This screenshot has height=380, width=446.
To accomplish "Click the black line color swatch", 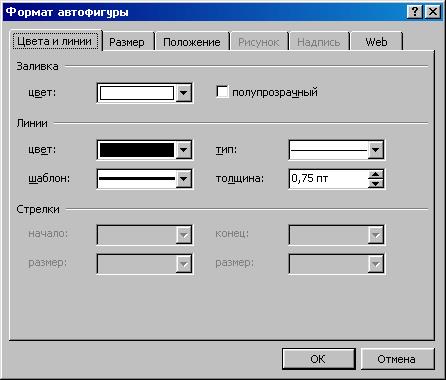I will [137, 150].
